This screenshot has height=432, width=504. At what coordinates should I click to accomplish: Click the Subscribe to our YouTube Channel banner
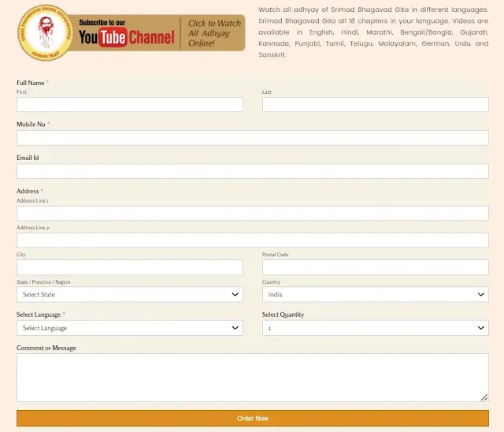(x=132, y=33)
